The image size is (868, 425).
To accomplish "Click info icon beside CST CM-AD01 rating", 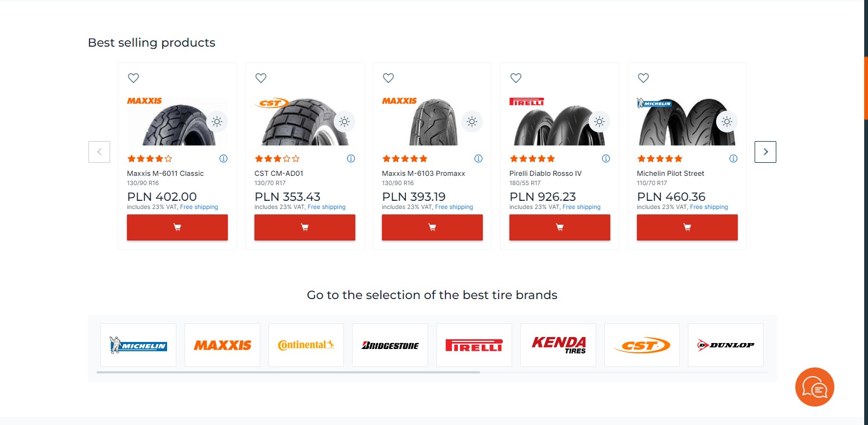I will pos(351,158).
